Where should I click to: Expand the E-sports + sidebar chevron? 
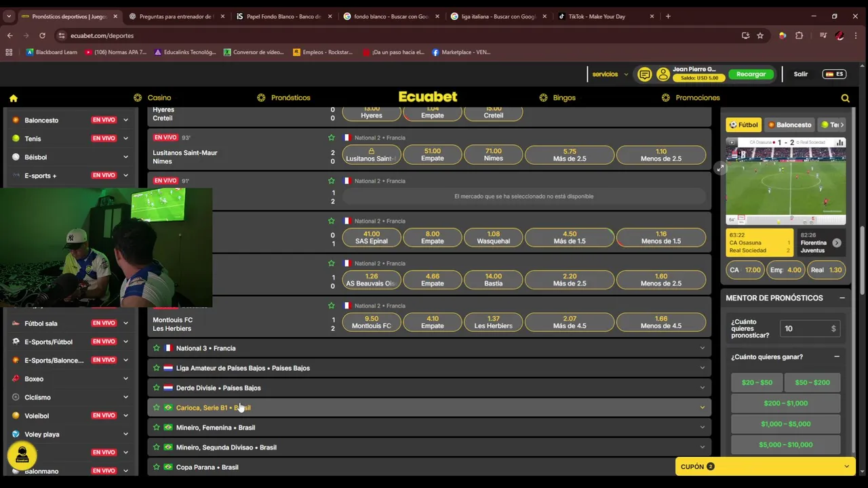pos(125,176)
